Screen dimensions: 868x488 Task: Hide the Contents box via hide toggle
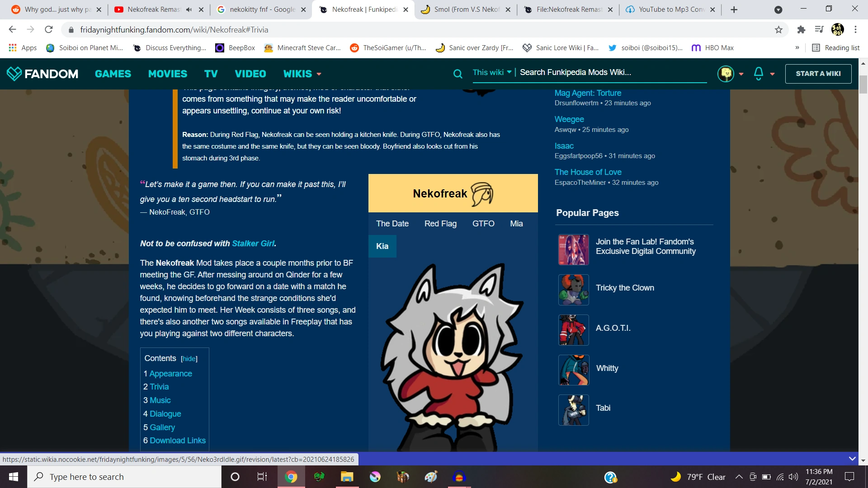[x=189, y=358]
